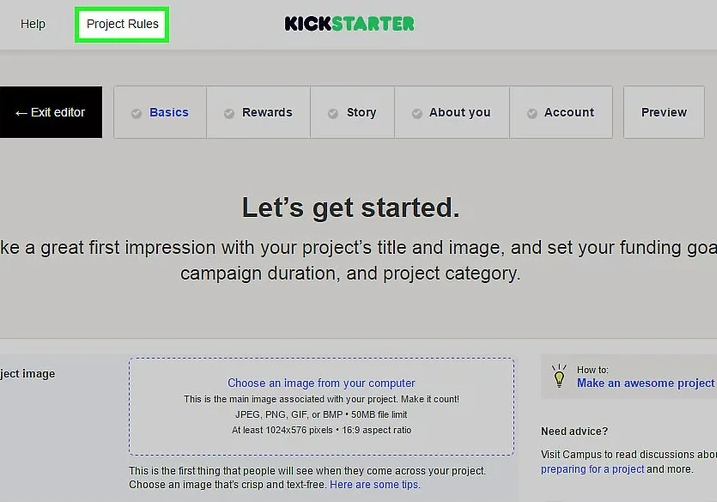Screen dimensions: 717x502
Task: Open the 'Here are some tips' link
Action: [374, 485]
